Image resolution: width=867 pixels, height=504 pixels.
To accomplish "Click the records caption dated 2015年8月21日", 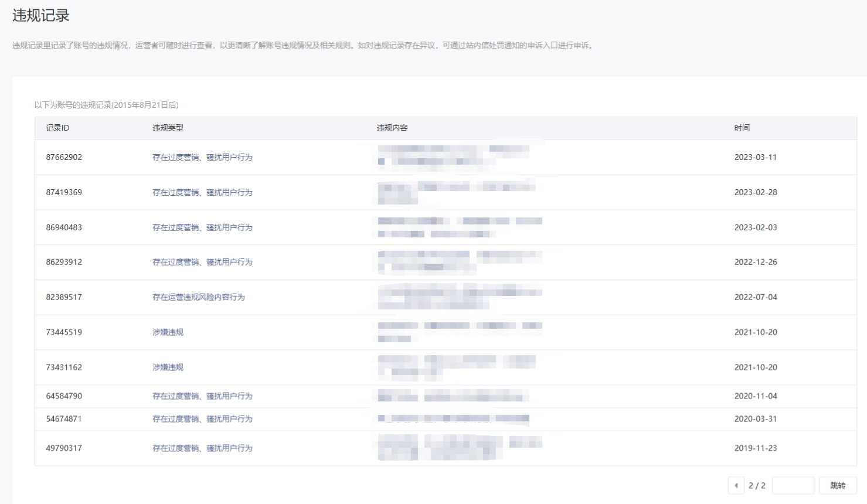I will pyautogui.click(x=106, y=105).
